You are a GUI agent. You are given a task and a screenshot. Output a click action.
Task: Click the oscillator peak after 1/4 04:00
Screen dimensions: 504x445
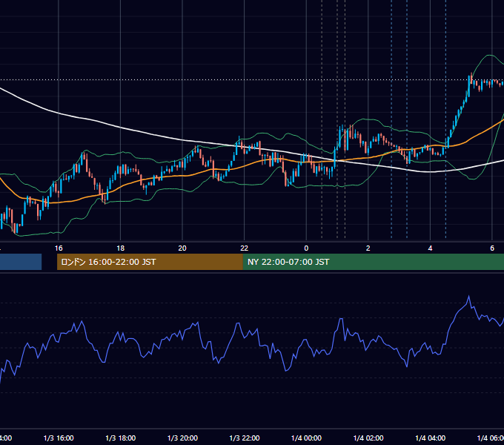click(468, 297)
